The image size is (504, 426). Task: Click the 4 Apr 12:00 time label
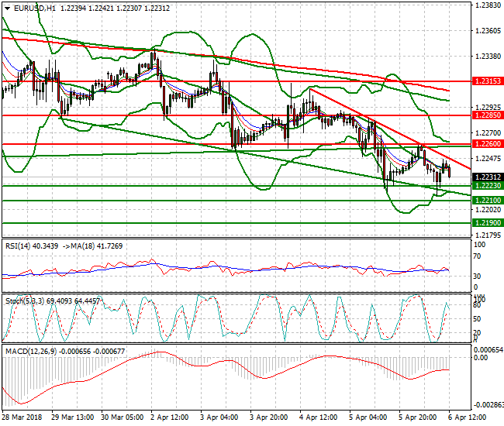tap(318, 417)
